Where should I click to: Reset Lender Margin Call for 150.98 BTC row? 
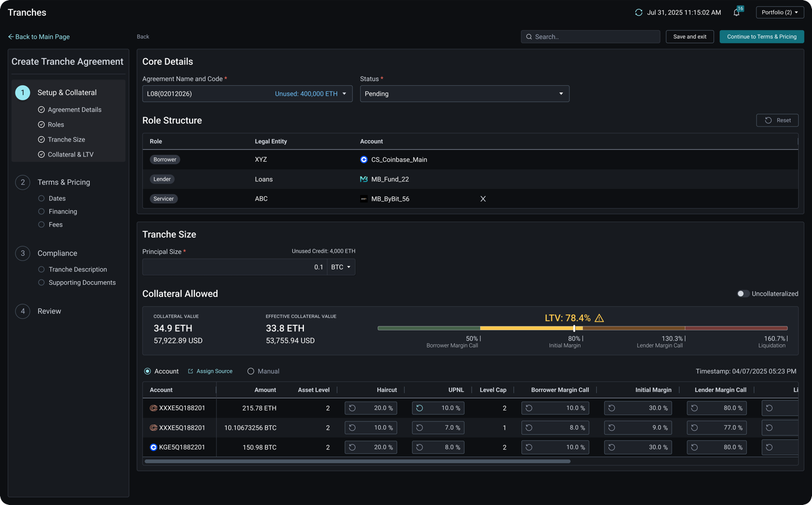(x=694, y=448)
